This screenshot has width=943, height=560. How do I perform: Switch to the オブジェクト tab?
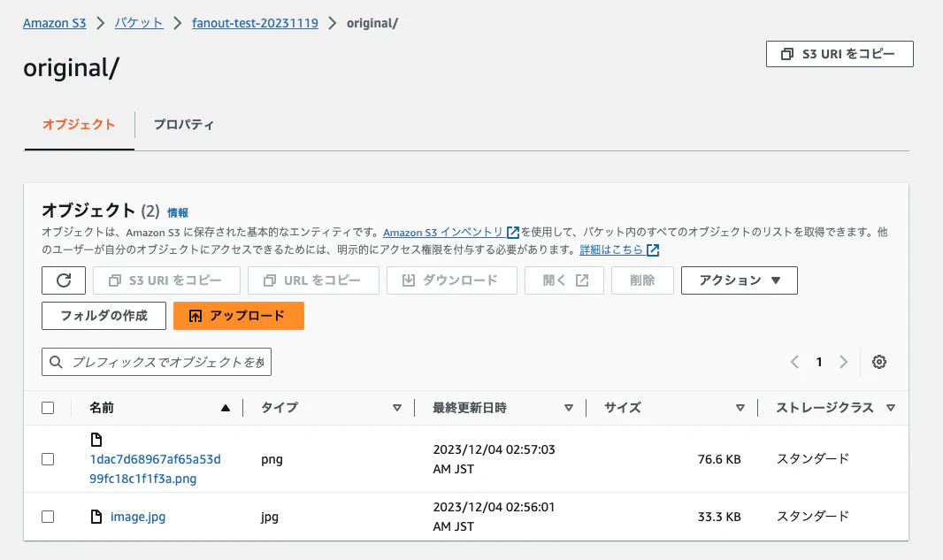tap(79, 125)
